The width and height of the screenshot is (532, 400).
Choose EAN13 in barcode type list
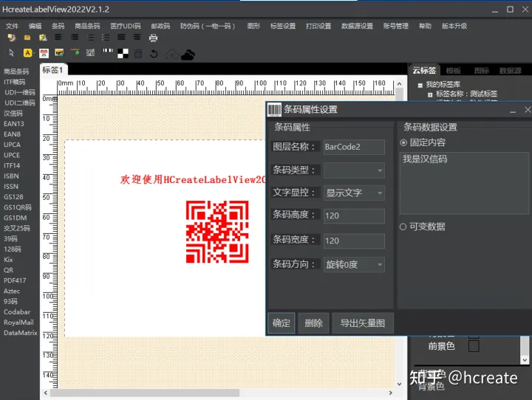[x=13, y=124]
